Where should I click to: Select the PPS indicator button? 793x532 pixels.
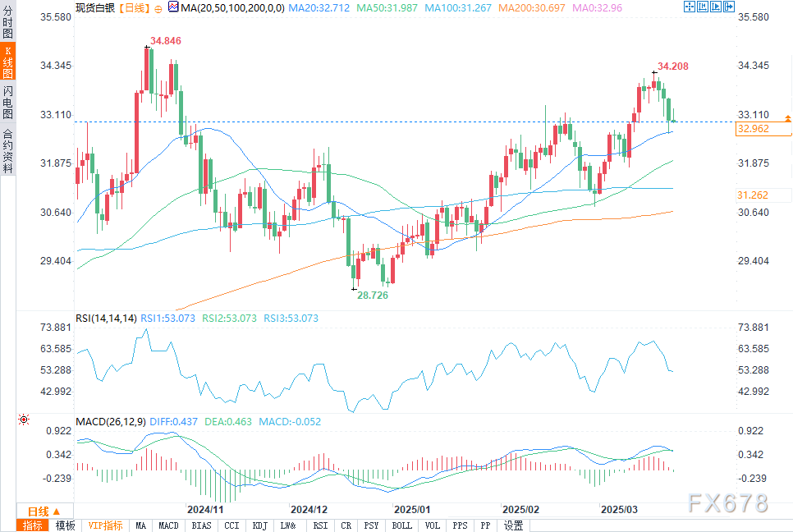click(x=460, y=525)
